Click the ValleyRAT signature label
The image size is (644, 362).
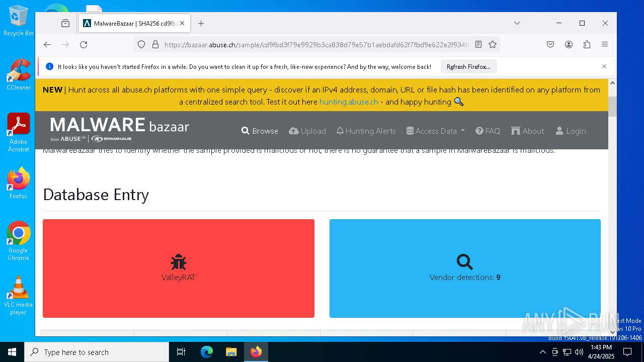pyautogui.click(x=178, y=278)
